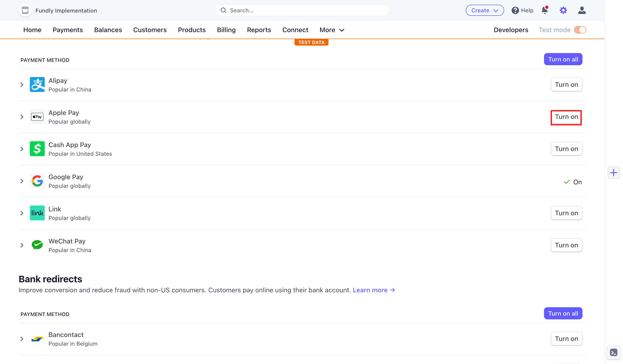Turn on Cash App Pay
Screen dimensions: 623x364
[566, 149]
